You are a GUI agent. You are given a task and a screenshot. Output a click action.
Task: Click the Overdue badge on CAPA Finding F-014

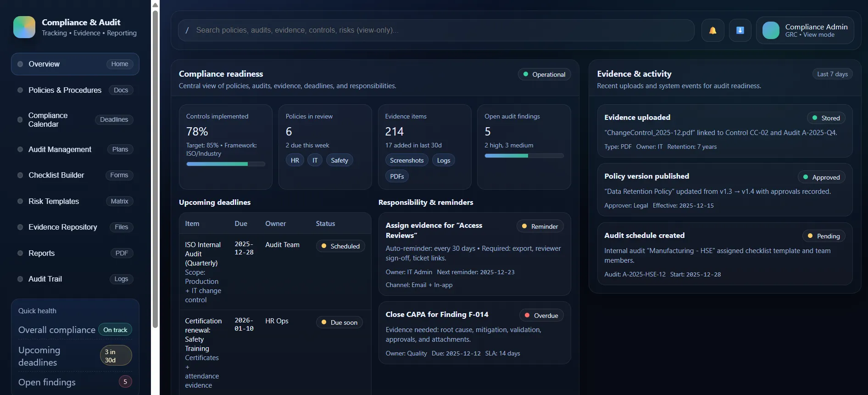point(541,316)
